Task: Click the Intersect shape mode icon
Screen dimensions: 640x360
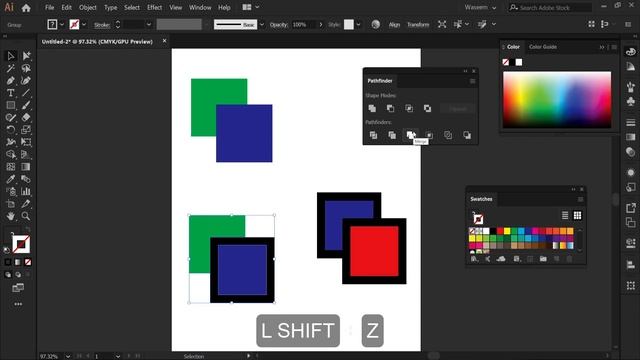Action: click(409, 109)
